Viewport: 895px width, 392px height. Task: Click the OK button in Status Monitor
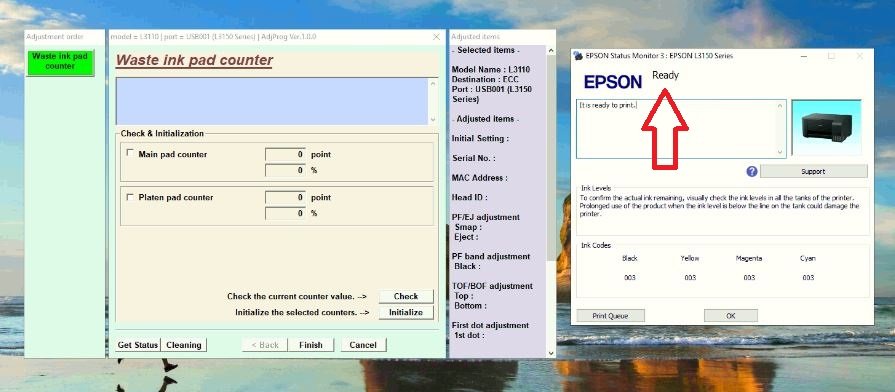[731, 316]
